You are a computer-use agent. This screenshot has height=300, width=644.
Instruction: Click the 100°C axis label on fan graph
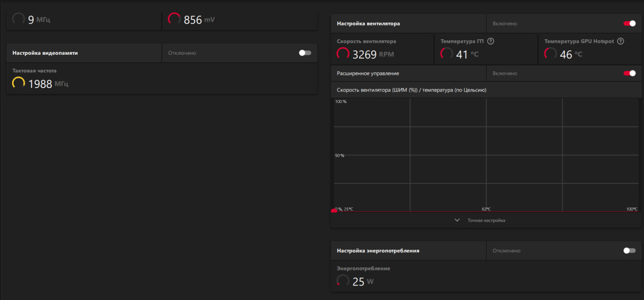tap(632, 209)
